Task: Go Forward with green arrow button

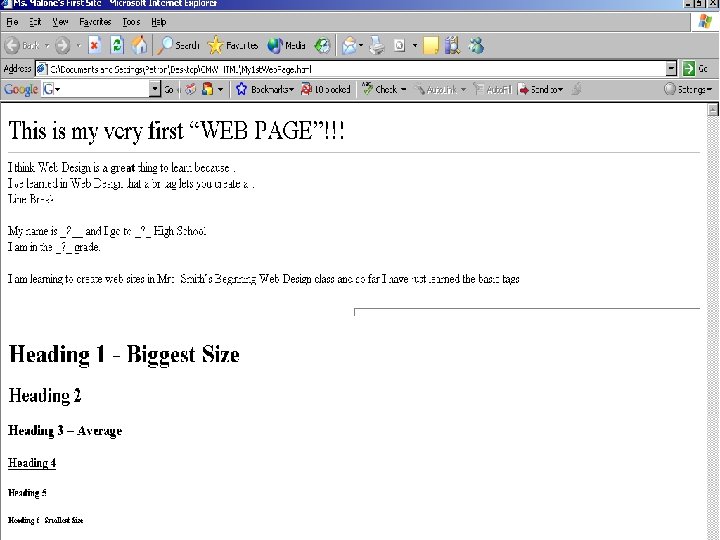Action: click(62, 45)
